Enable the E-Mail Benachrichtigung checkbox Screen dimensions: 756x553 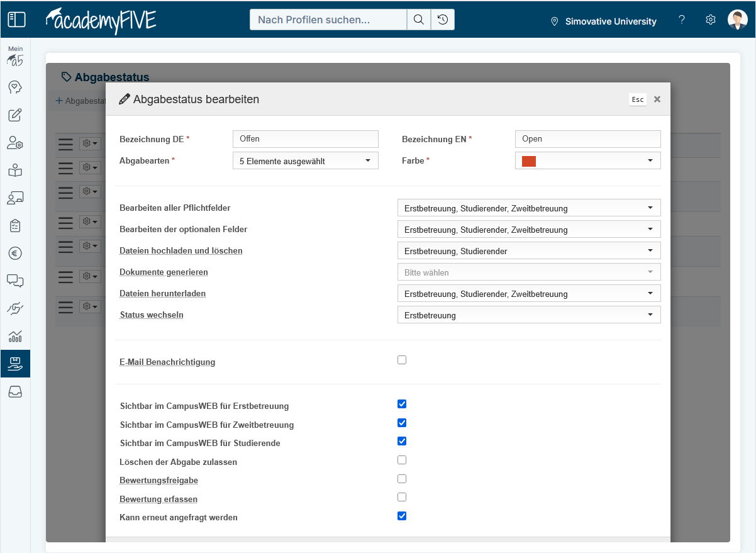(402, 360)
